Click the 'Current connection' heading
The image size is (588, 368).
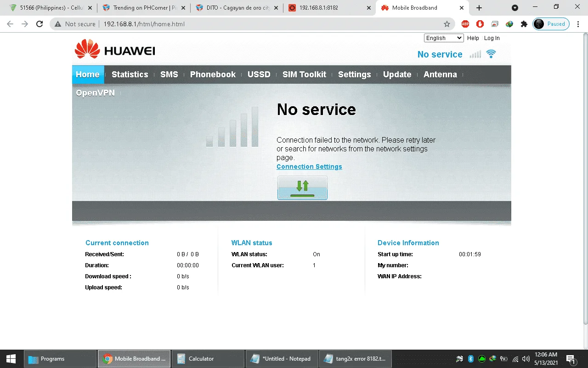click(117, 243)
